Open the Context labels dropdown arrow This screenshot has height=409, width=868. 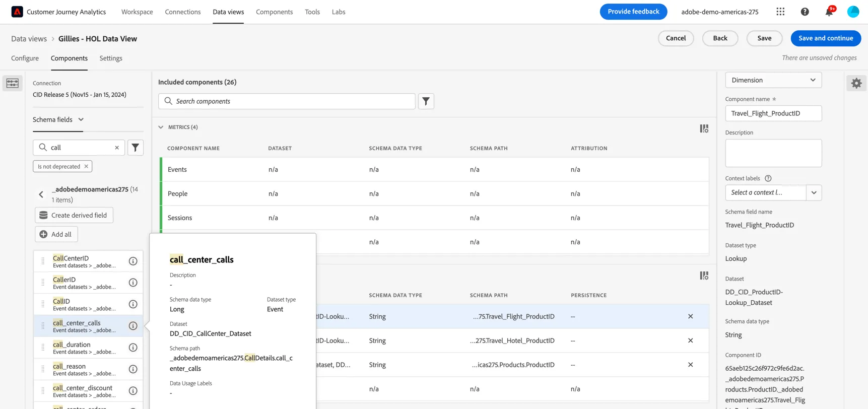(814, 192)
